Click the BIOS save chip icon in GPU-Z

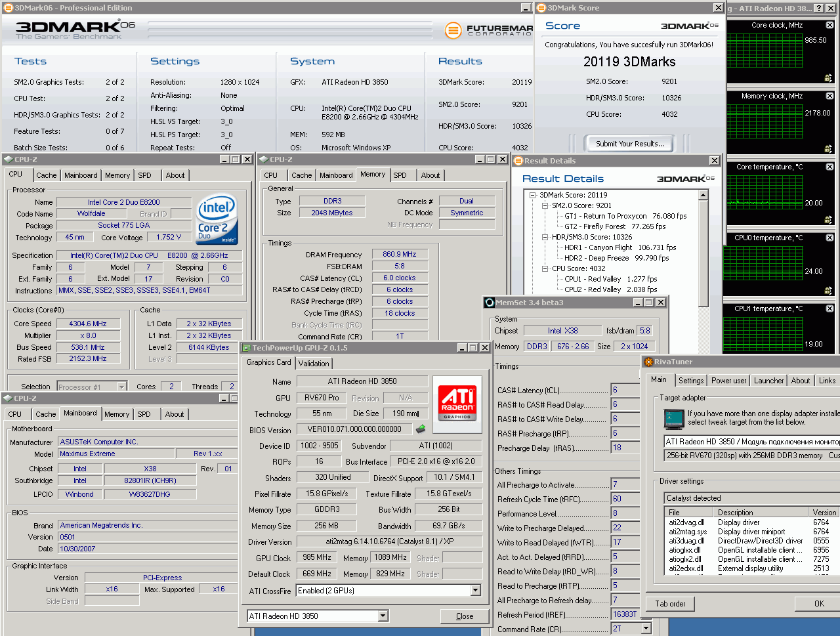[x=421, y=429]
